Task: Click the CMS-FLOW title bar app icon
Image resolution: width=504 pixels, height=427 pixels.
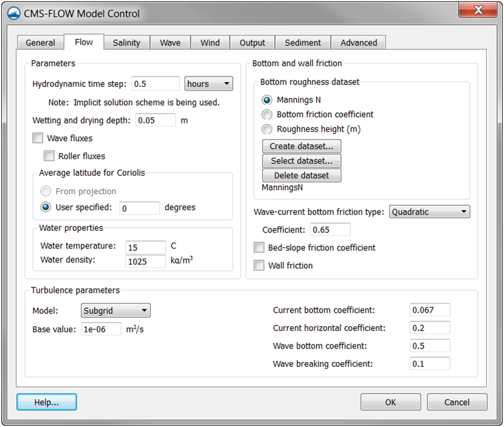Action: pos(13,13)
